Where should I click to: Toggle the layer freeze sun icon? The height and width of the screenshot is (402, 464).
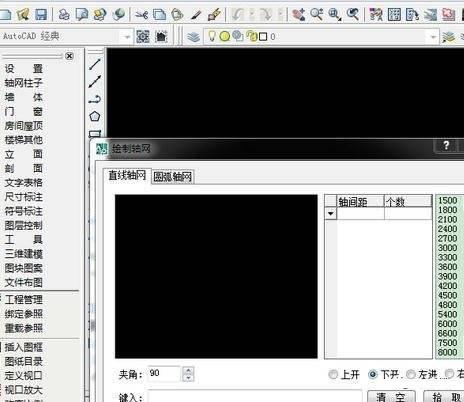(225, 36)
